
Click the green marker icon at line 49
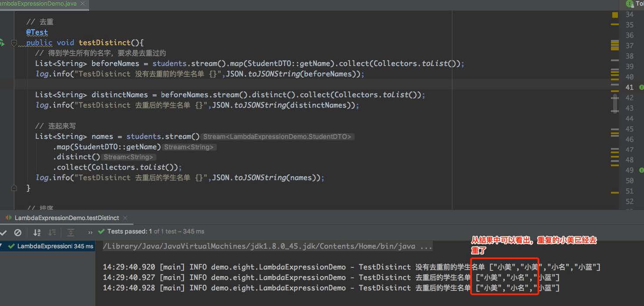641,171
